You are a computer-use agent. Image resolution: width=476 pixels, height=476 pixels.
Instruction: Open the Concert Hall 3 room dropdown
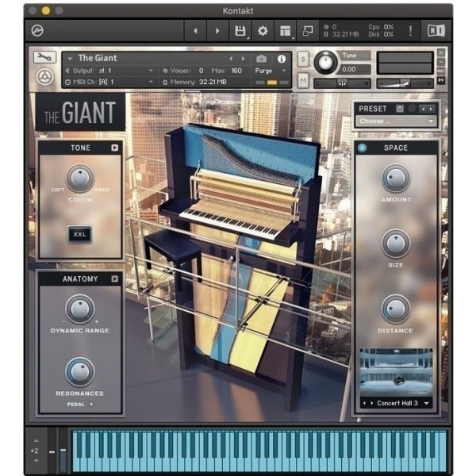click(427, 403)
